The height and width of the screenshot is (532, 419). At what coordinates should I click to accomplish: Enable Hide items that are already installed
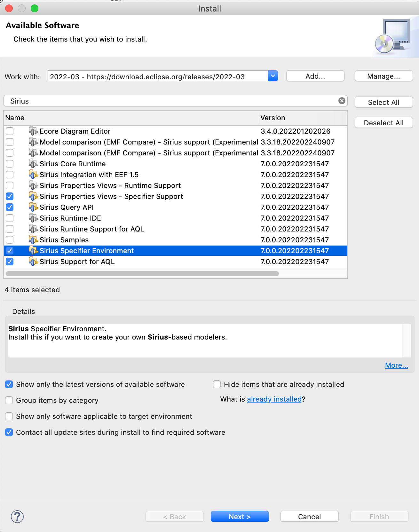[x=217, y=384]
